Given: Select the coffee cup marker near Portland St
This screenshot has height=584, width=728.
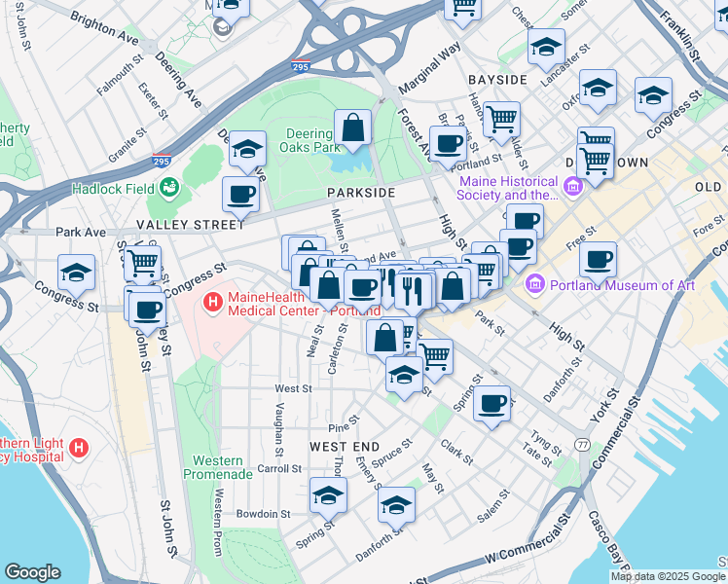Looking at the screenshot, I should pos(448,147).
